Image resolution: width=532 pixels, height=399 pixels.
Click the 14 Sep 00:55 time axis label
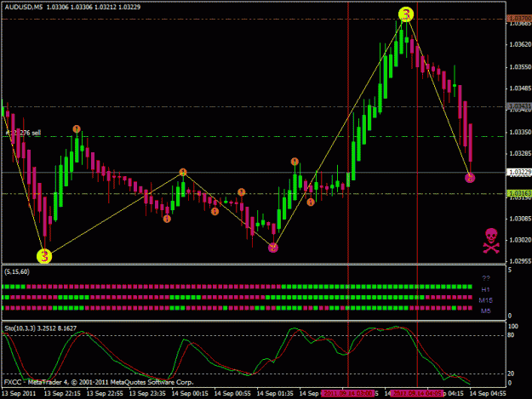pyautogui.click(x=232, y=393)
